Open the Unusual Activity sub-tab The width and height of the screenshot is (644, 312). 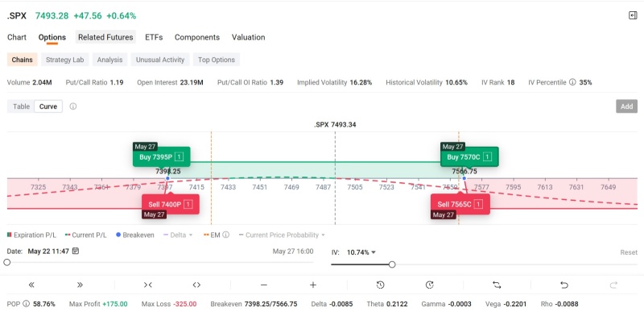point(160,60)
